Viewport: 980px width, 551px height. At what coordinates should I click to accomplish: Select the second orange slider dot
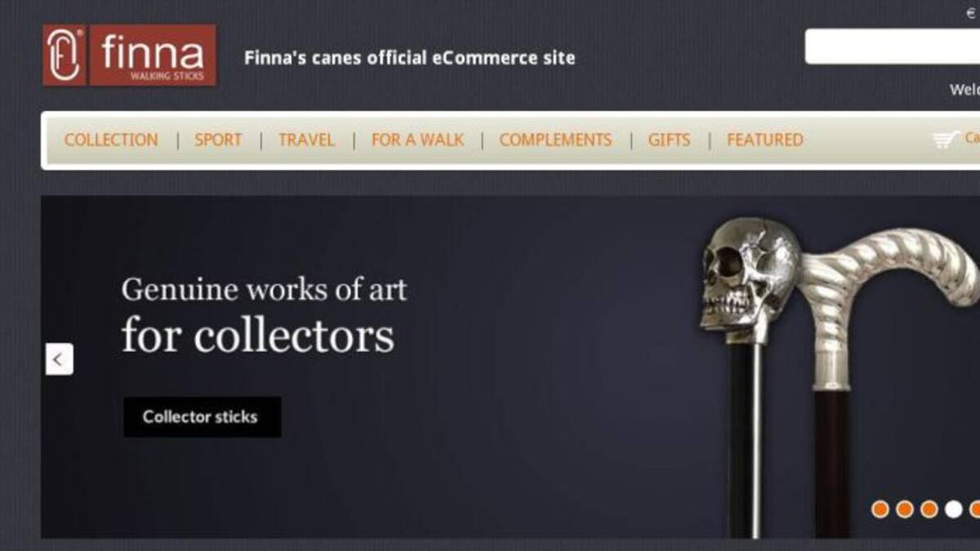904,509
